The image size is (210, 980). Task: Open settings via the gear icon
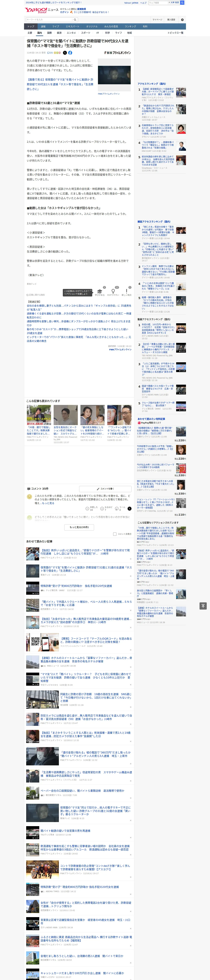[x=182, y=20]
